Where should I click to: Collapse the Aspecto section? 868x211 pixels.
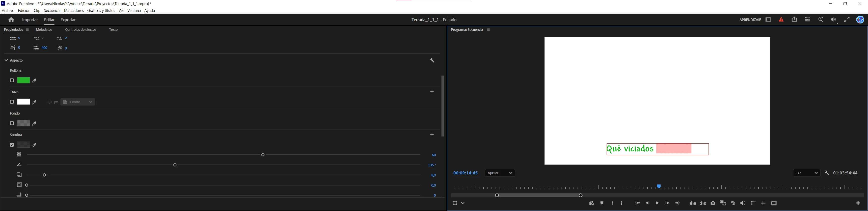click(x=6, y=61)
